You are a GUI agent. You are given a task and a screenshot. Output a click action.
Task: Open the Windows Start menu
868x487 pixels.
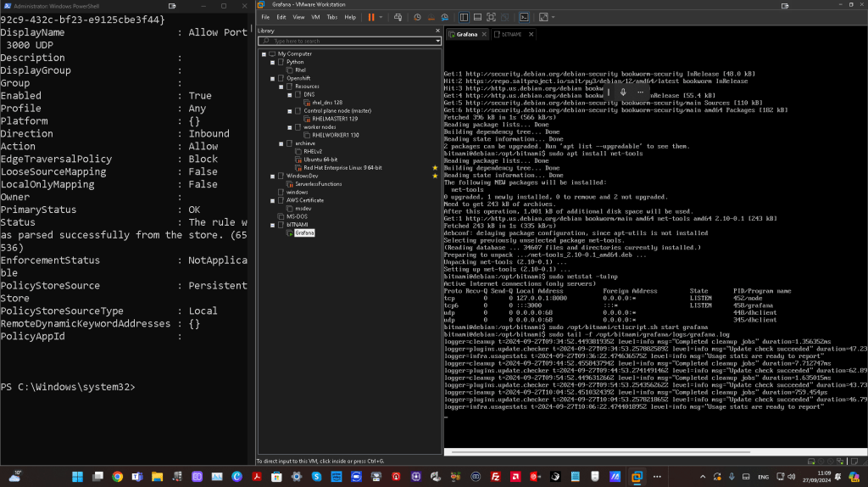(x=77, y=477)
